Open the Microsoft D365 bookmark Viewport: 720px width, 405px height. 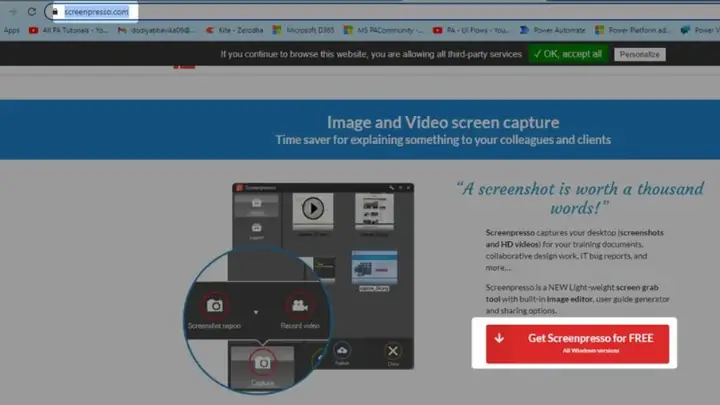(x=304, y=30)
